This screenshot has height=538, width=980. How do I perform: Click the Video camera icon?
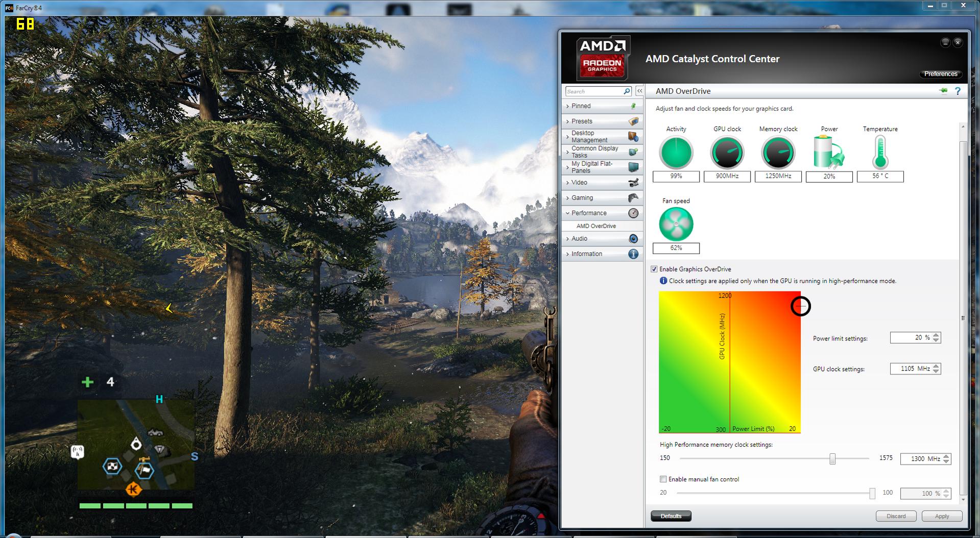coord(633,183)
